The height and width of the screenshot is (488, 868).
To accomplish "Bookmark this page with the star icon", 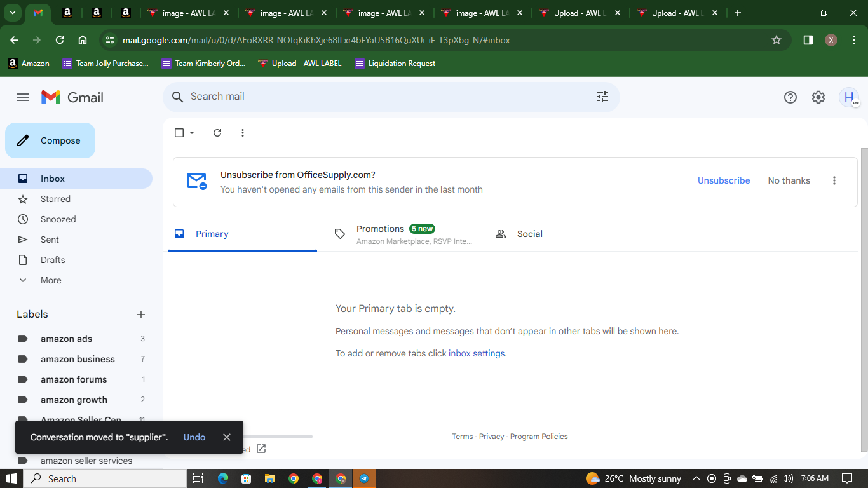I will click(776, 40).
